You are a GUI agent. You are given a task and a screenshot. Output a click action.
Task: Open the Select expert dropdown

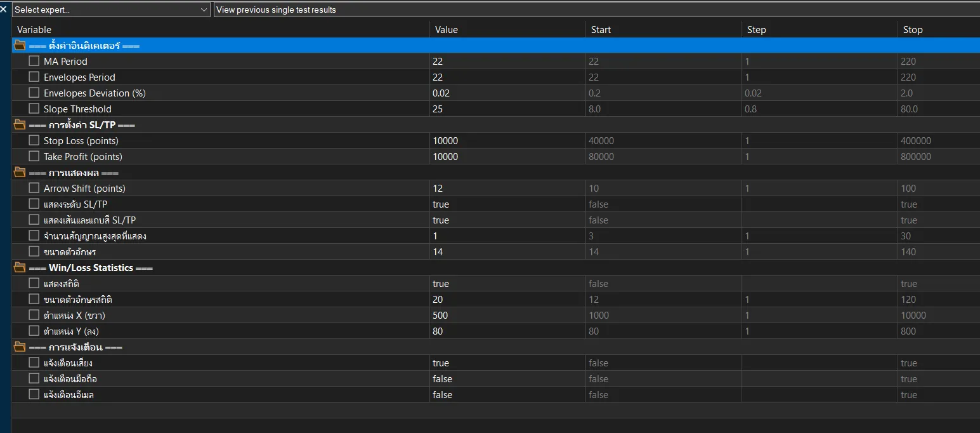[111, 10]
